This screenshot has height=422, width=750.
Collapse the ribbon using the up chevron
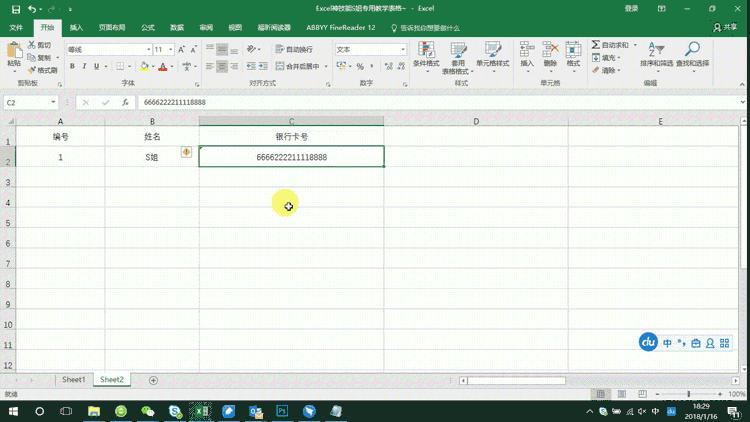[742, 84]
